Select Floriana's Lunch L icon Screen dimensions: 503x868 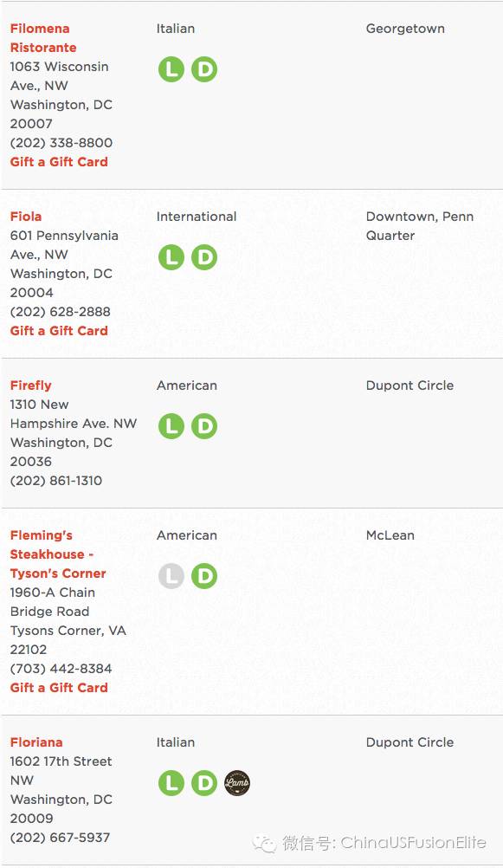(171, 783)
